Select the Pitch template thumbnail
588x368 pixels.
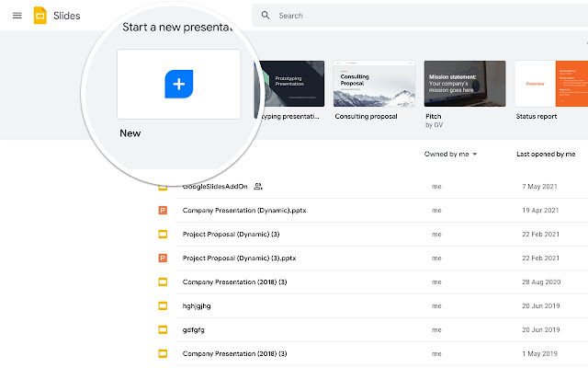pos(465,85)
